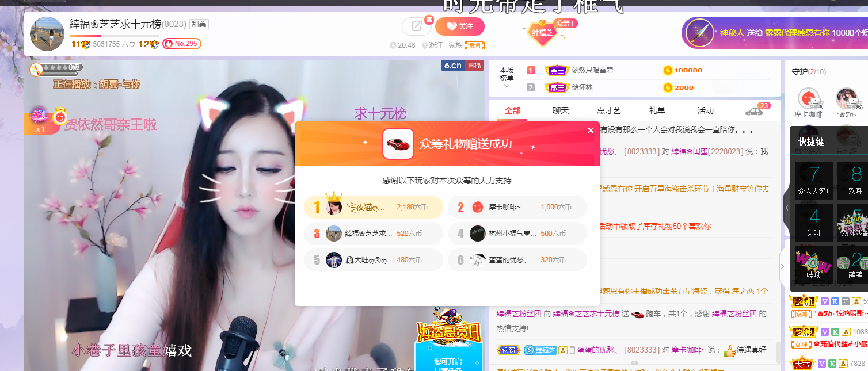Click the 关注 follow button
Viewport: 868px width, 371px height.
460,26
